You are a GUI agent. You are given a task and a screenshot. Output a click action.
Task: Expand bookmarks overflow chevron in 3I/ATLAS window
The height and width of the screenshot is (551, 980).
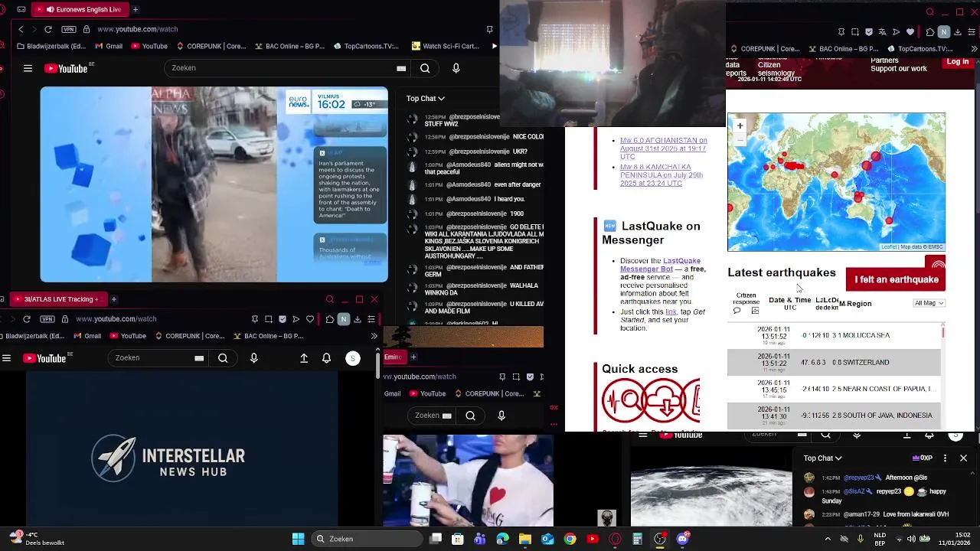point(374,336)
